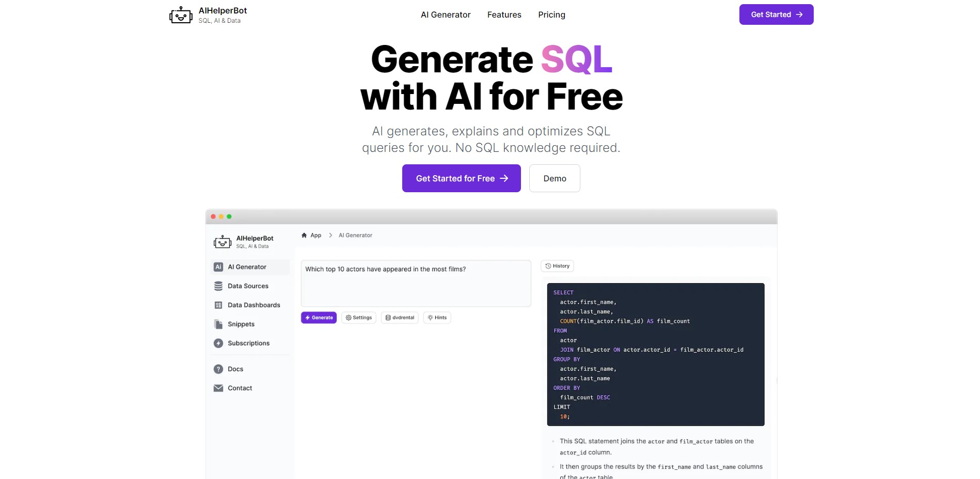Click the Data Sources database icon
Viewport: 980px width, 479px height.
218,286
